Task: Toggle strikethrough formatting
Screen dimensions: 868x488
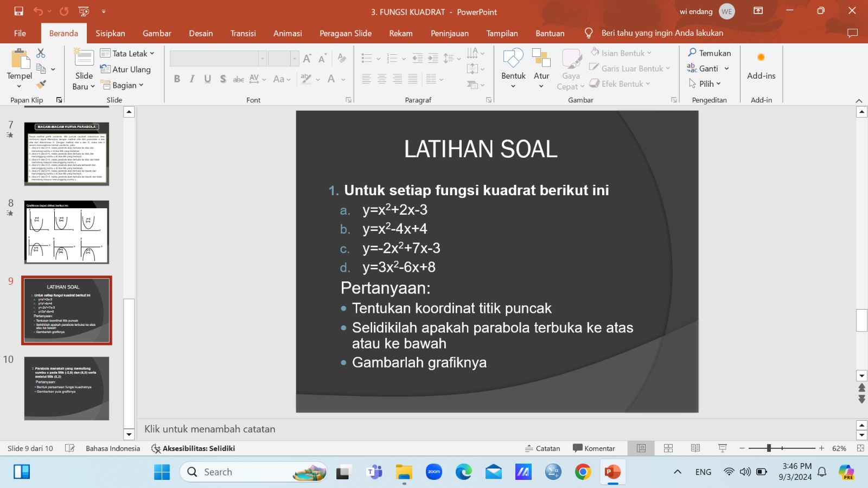Action: 238,79
